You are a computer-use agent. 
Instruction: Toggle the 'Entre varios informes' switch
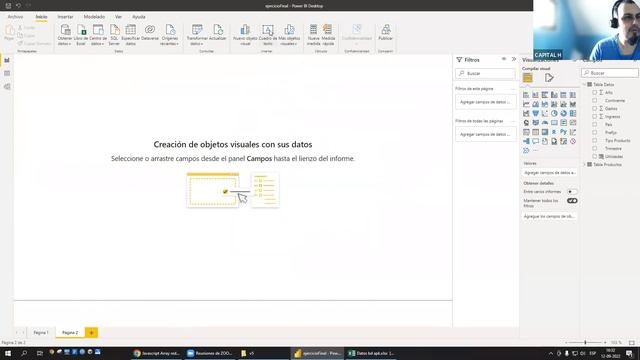(x=572, y=192)
